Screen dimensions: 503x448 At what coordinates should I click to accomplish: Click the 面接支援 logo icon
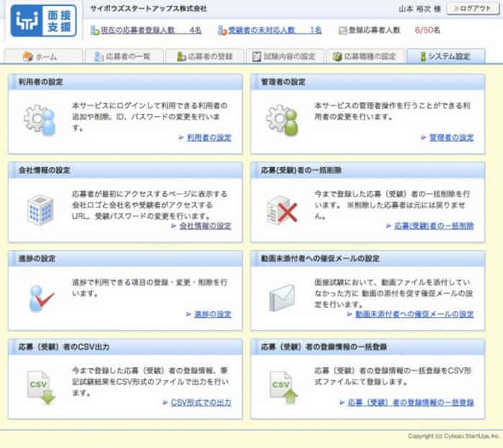[x=44, y=21]
